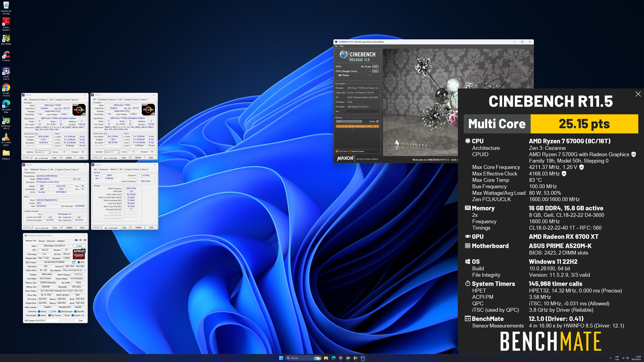Screen dimensions: 644x362
Task: Click the Details arrow in Cinebench Ranking
Action: click(x=377, y=121)
